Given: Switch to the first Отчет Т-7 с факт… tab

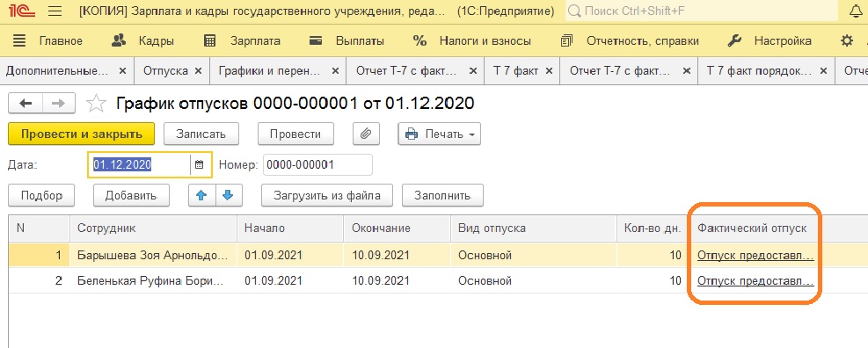Looking at the screenshot, I should tap(407, 71).
